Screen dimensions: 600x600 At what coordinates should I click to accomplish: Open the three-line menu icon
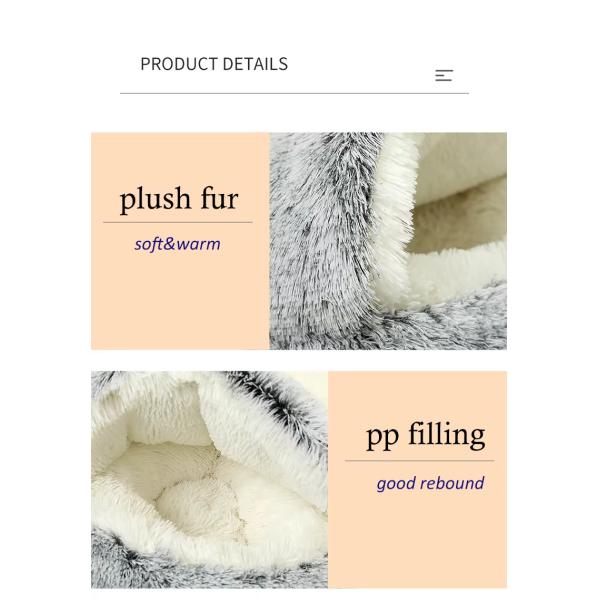click(x=444, y=75)
